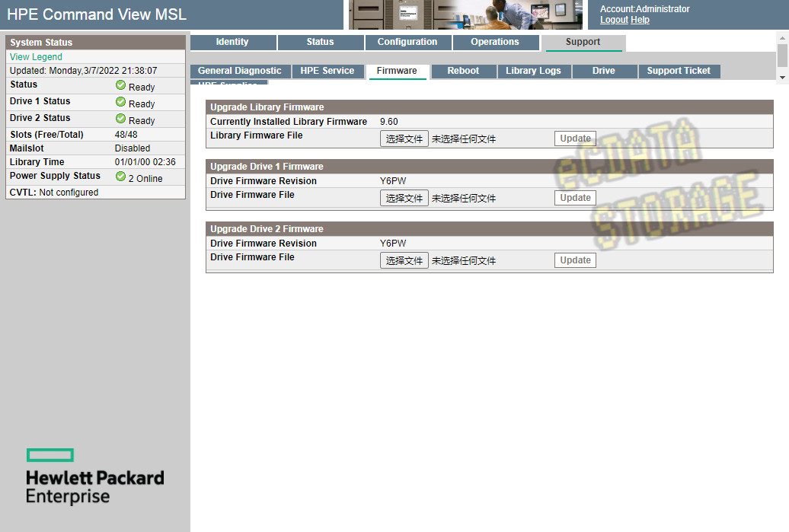Image resolution: width=789 pixels, height=532 pixels.
Task: Open the Help link
Action: point(640,20)
